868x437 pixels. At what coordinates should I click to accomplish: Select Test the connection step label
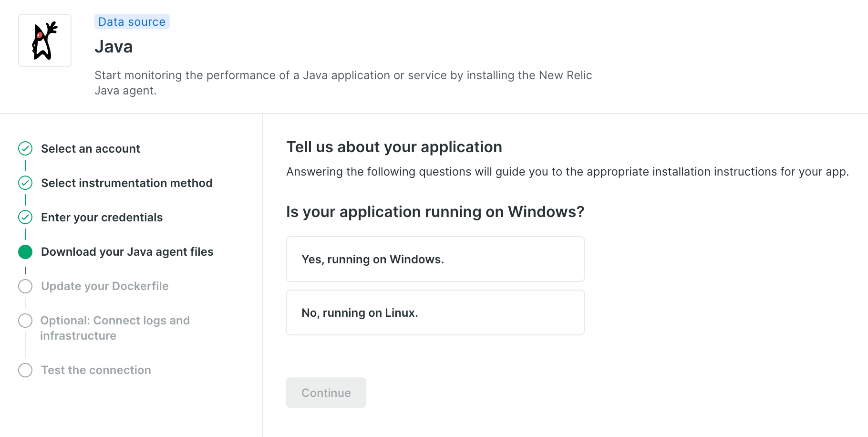pyautogui.click(x=96, y=370)
